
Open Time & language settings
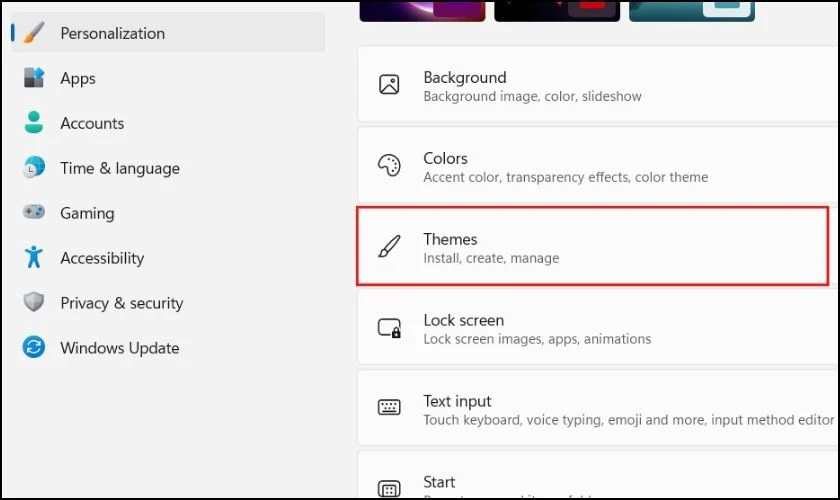point(119,168)
